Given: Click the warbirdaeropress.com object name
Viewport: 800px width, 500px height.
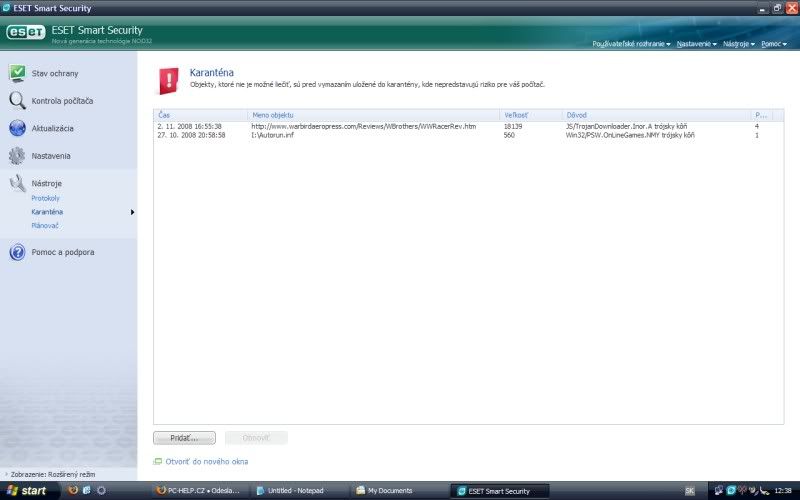Looking at the screenshot, I should (x=364, y=126).
